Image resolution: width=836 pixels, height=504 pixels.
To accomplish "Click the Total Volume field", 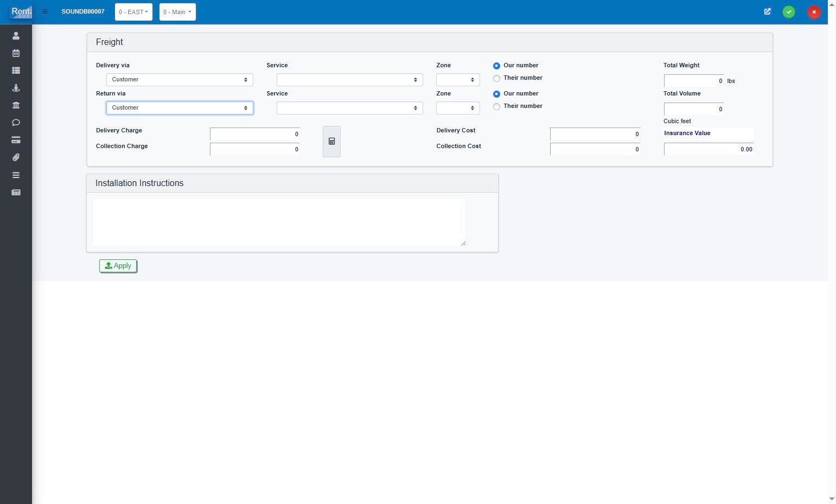I will [694, 109].
